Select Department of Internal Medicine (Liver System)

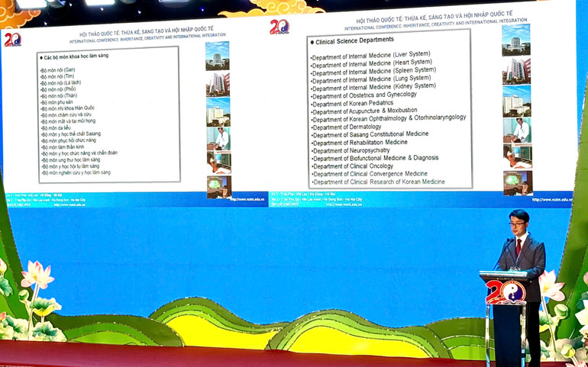click(370, 54)
